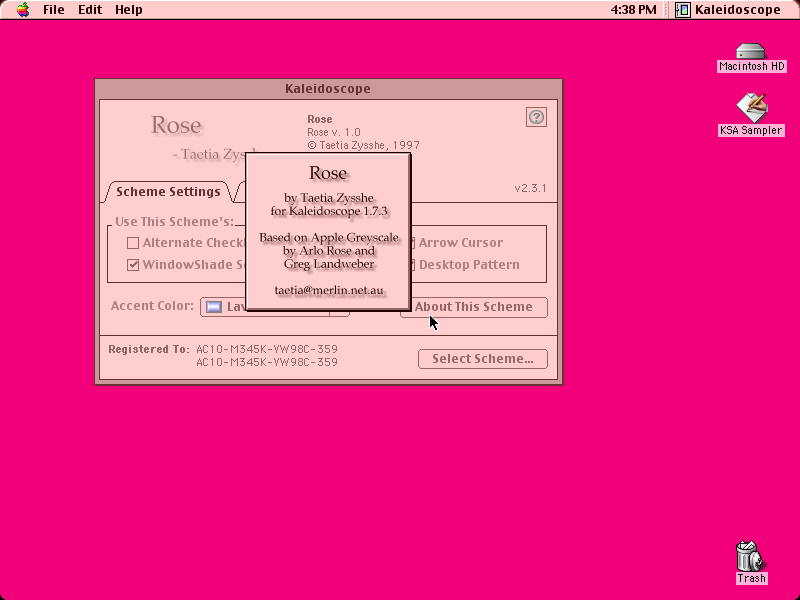Click the 'Rose v. 1.0' version text
Viewport: 800px width, 600px height.
coord(334,132)
